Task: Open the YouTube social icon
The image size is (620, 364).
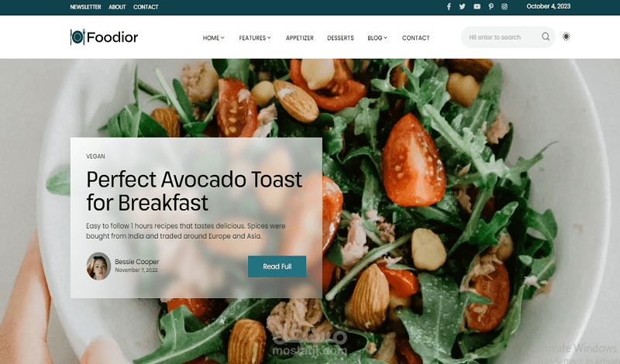Action: pos(477,7)
